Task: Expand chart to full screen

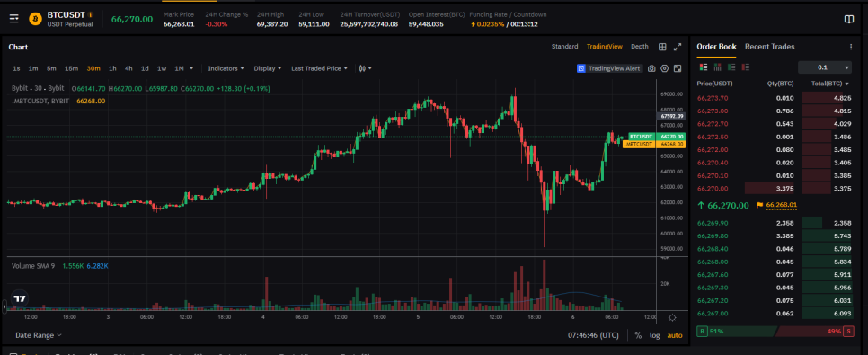Action: click(x=677, y=47)
